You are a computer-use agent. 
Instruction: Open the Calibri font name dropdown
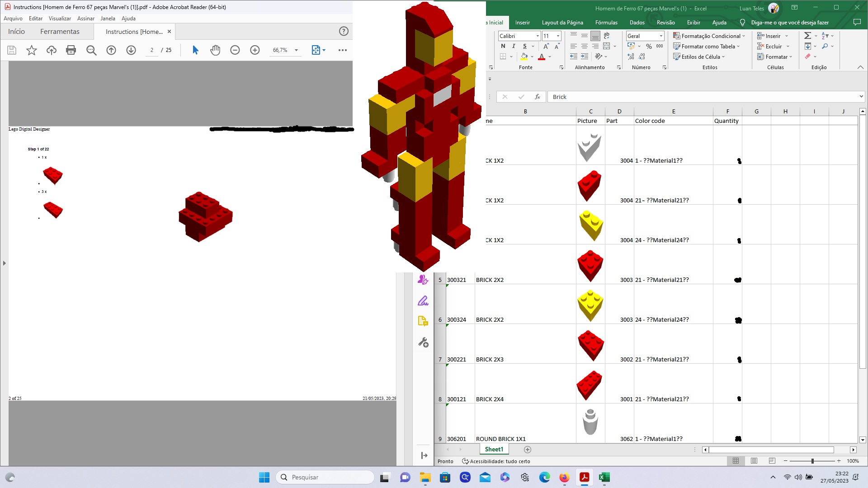(538, 36)
